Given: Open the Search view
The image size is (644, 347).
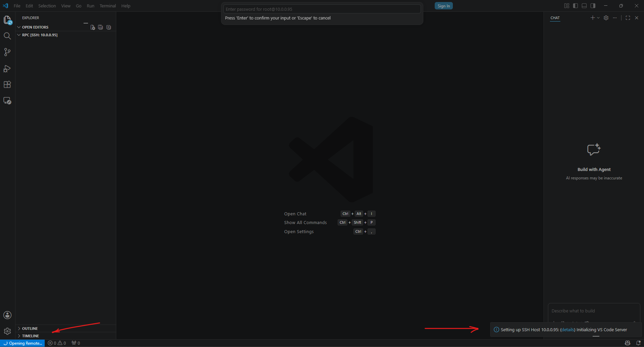Looking at the screenshot, I should click(7, 36).
